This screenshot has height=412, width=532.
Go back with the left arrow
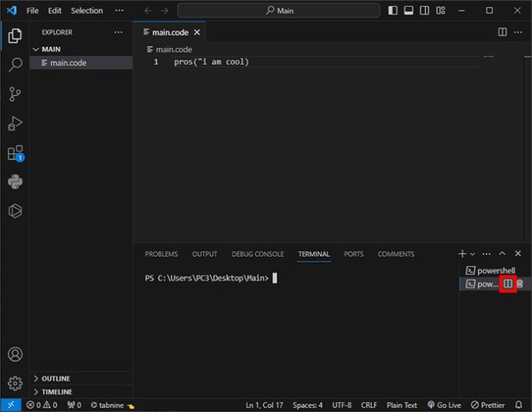148,11
